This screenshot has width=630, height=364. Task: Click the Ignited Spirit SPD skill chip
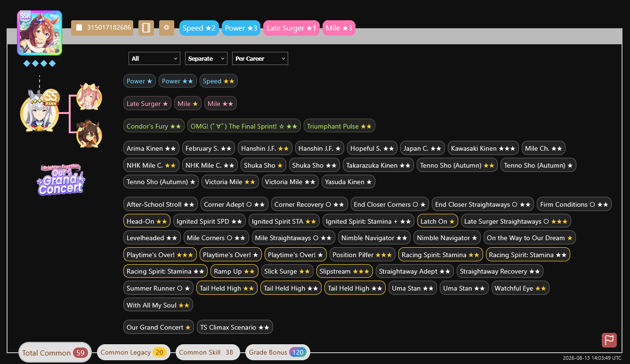[x=210, y=221]
